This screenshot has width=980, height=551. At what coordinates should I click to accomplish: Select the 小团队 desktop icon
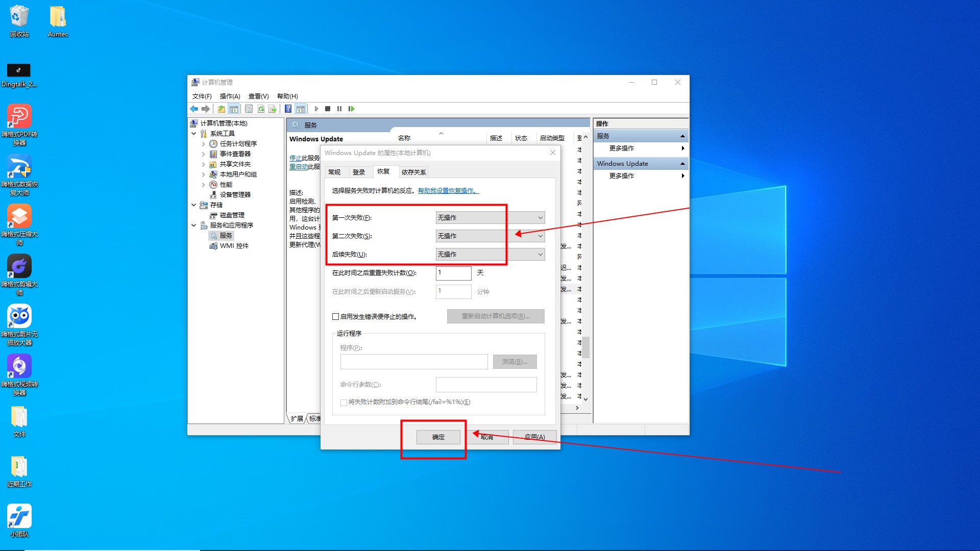pyautogui.click(x=19, y=520)
